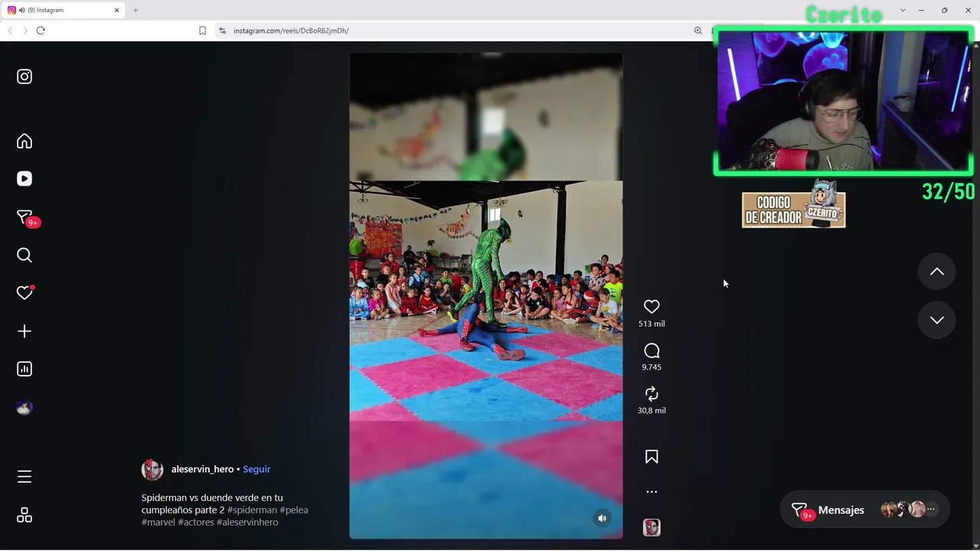Repost the reel

tap(652, 394)
